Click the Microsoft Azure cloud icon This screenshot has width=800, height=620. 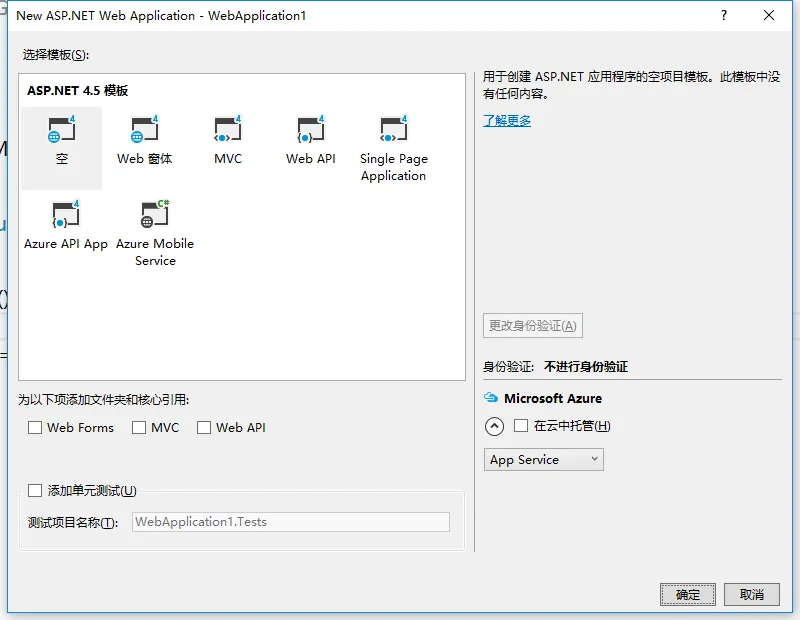pos(491,398)
